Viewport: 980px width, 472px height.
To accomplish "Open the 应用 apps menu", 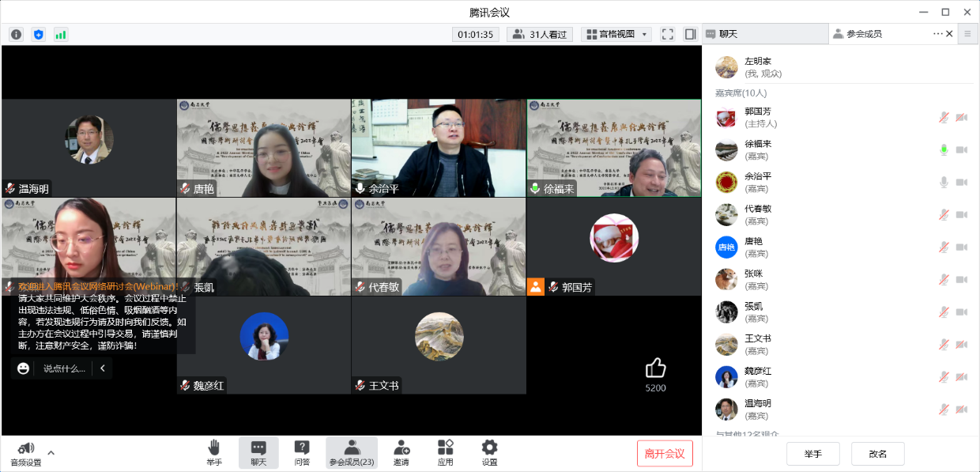I will (446, 453).
